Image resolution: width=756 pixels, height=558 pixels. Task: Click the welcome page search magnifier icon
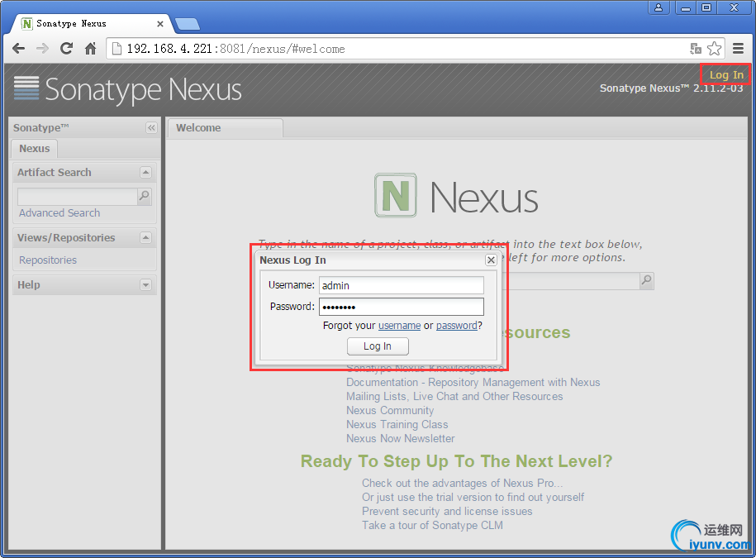647,281
